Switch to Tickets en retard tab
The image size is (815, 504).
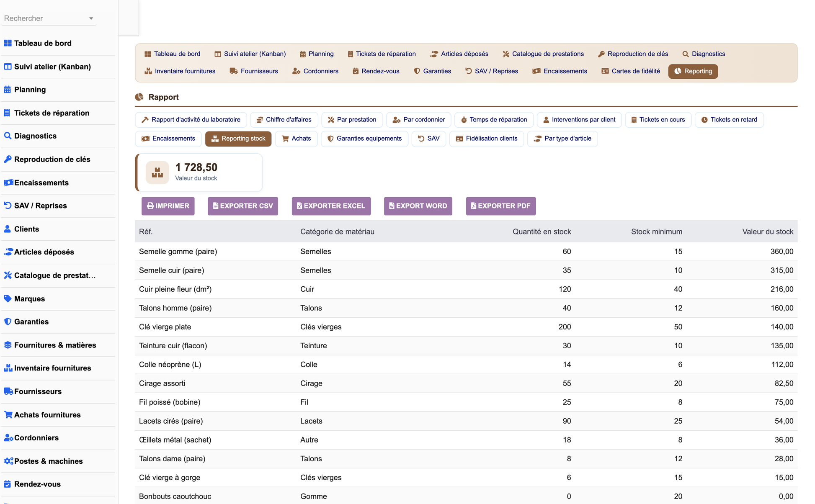729,120
